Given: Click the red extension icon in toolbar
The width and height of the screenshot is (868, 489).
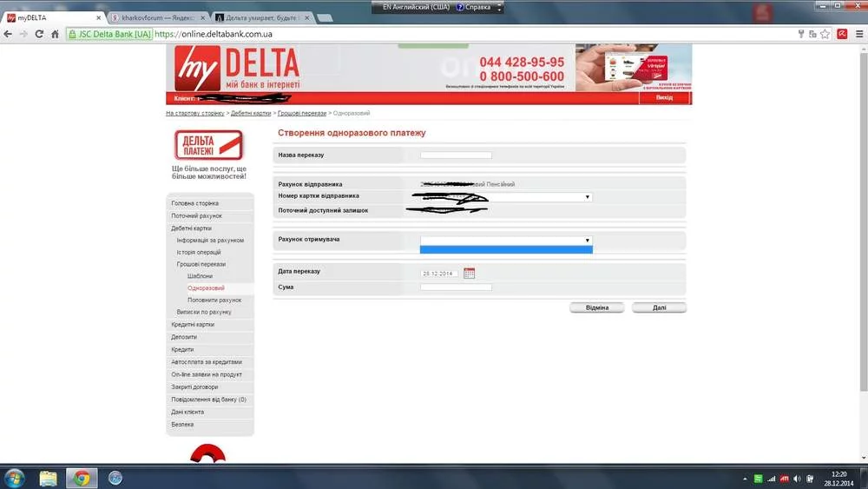Looking at the screenshot, I should point(842,34).
